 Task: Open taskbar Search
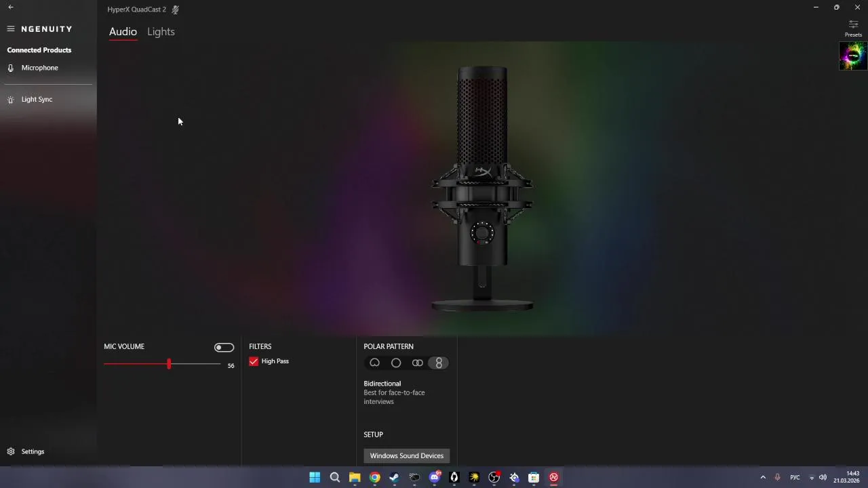[x=334, y=477]
